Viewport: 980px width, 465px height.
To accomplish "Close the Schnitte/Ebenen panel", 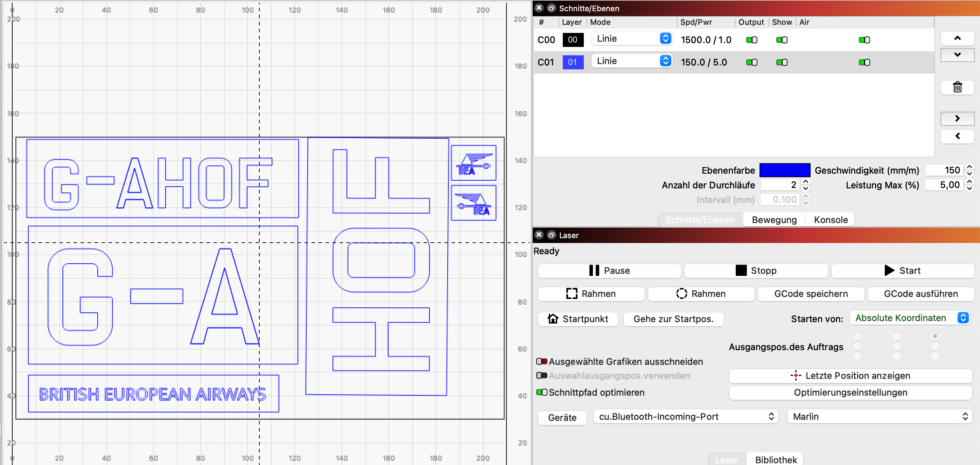I will pos(539,8).
